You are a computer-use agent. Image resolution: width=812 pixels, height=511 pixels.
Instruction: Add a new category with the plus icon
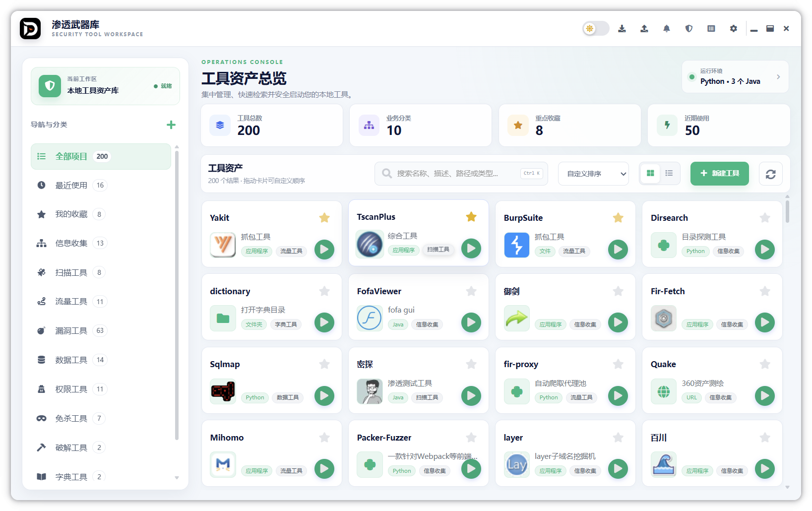click(171, 125)
